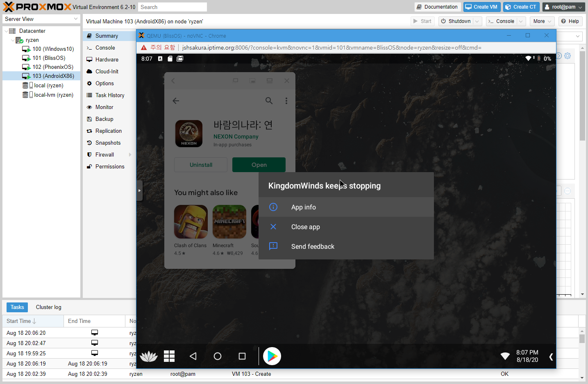The width and height of the screenshot is (588, 384).
Task: Click the Proxmox logo
Action: point(37,7)
